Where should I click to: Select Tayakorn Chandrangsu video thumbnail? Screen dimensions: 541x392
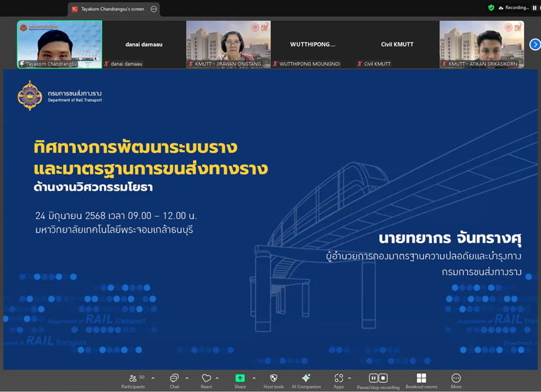(59, 44)
